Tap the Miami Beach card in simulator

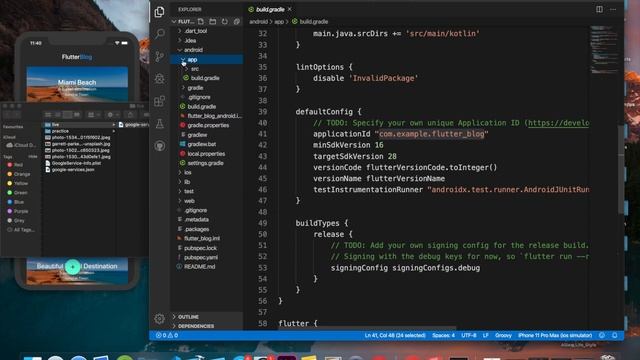[x=77, y=84]
